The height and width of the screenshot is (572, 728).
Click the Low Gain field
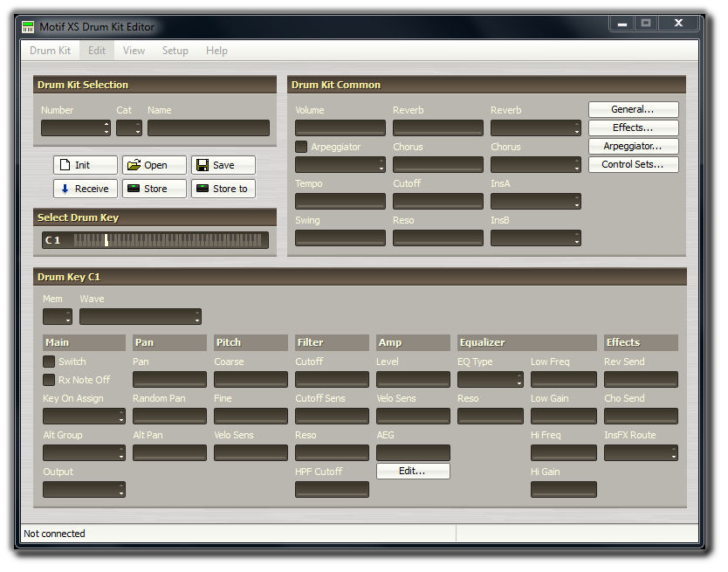pos(564,416)
